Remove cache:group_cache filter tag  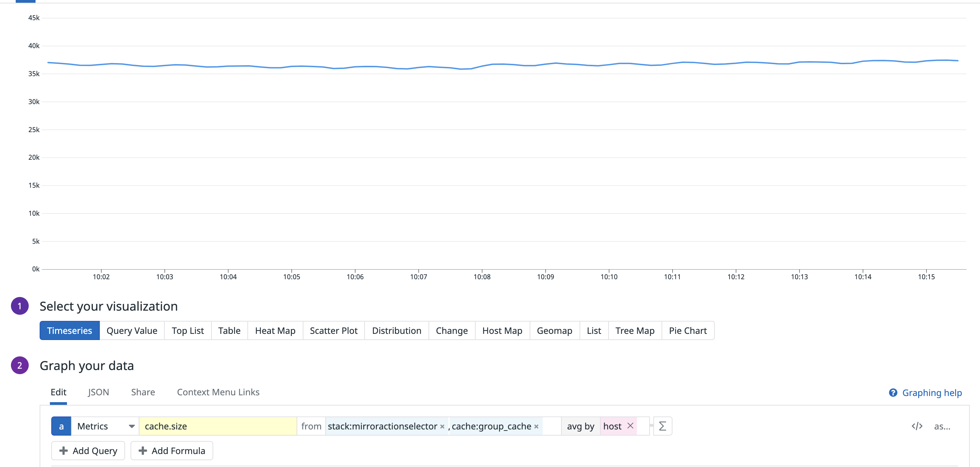tap(536, 426)
